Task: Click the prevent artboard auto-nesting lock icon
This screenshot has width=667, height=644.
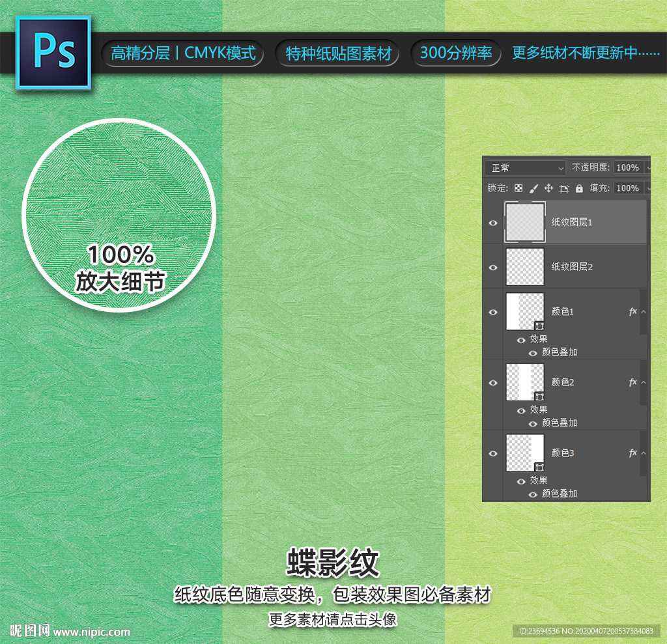Action: click(564, 188)
